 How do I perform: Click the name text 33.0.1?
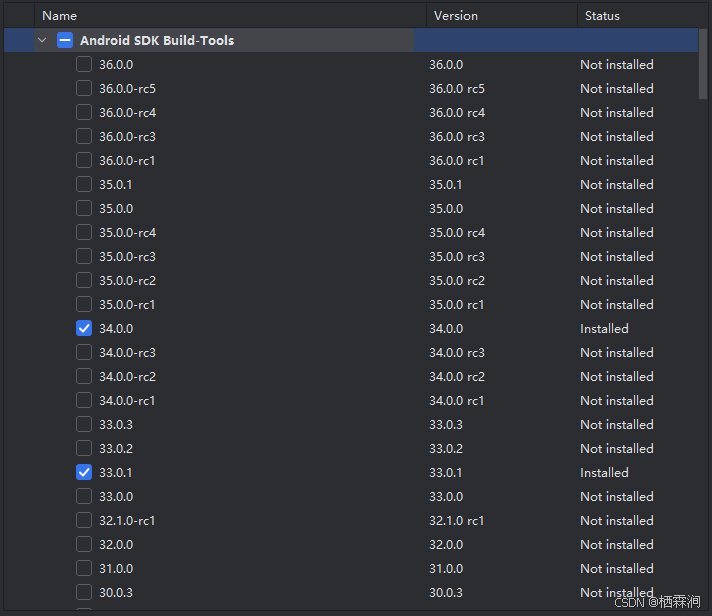click(x=116, y=473)
